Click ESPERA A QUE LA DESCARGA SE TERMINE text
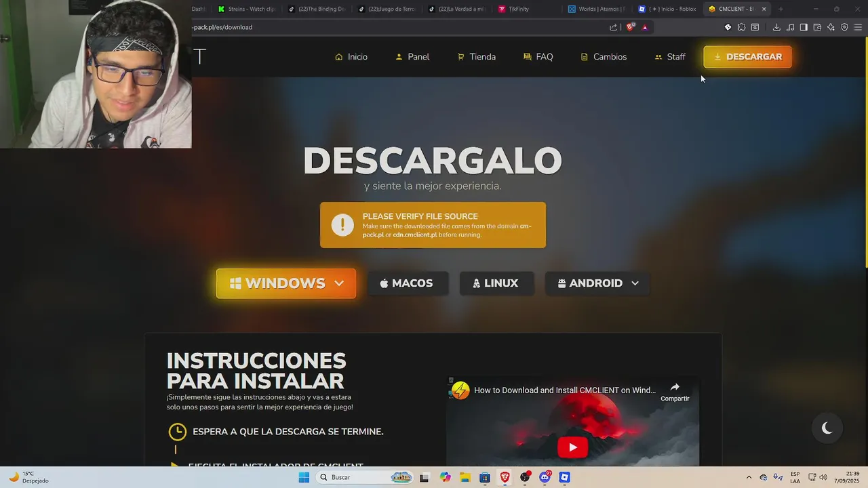Image resolution: width=868 pixels, height=488 pixels. click(288, 432)
